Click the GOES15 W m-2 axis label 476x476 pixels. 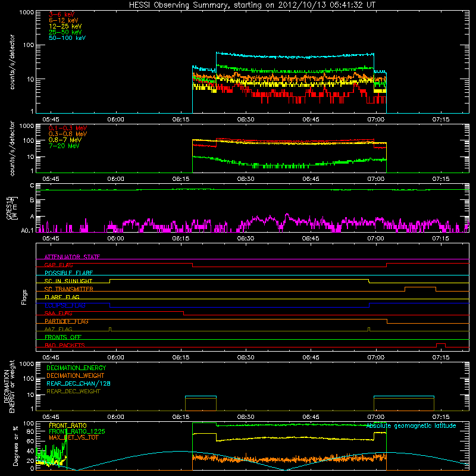pos(12,208)
